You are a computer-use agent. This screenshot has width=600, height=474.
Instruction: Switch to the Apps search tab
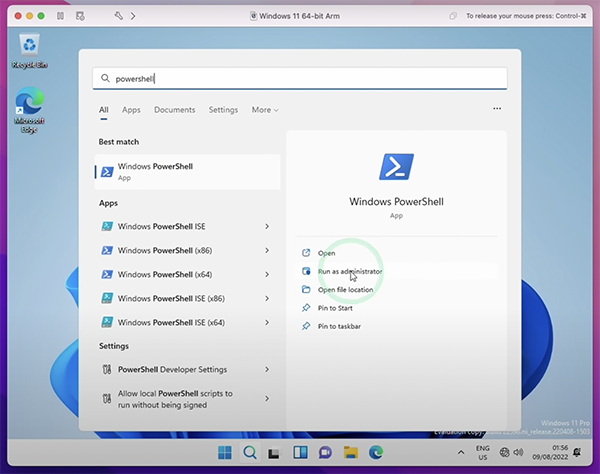click(131, 110)
